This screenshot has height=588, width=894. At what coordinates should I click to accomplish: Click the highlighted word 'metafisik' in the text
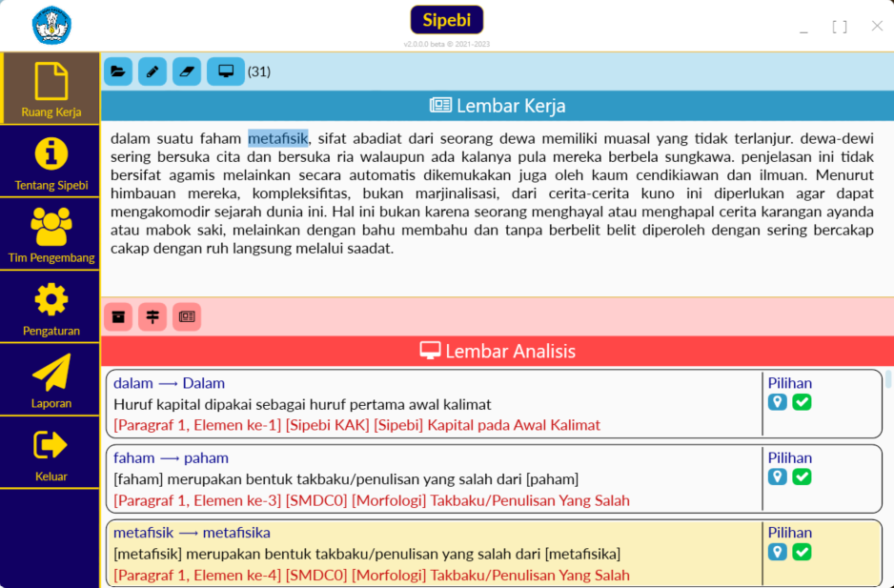click(277, 138)
